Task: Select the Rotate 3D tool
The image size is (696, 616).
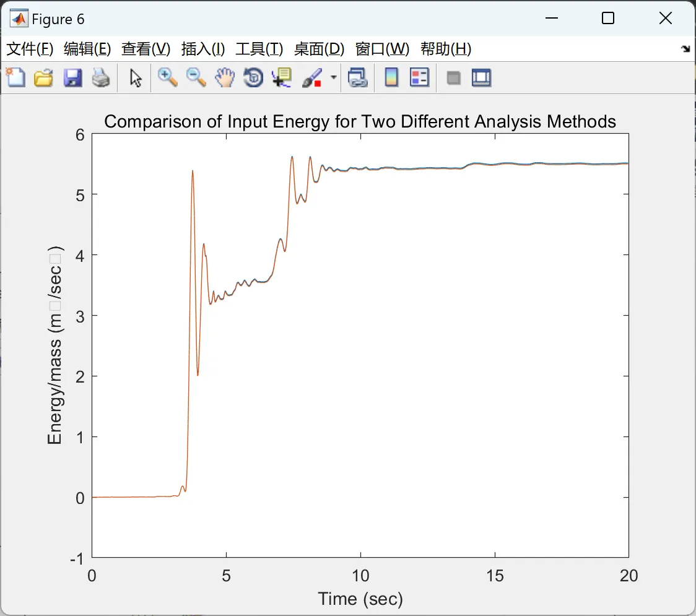Action: (x=253, y=77)
